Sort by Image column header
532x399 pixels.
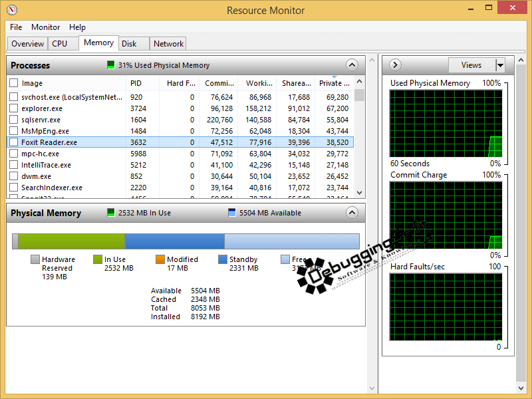point(66,83)
